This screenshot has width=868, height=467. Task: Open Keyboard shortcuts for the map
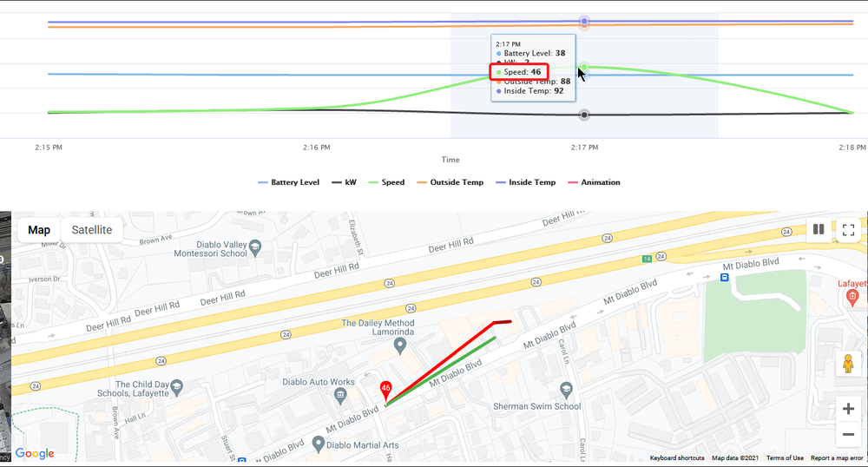(x=677, y=458)
